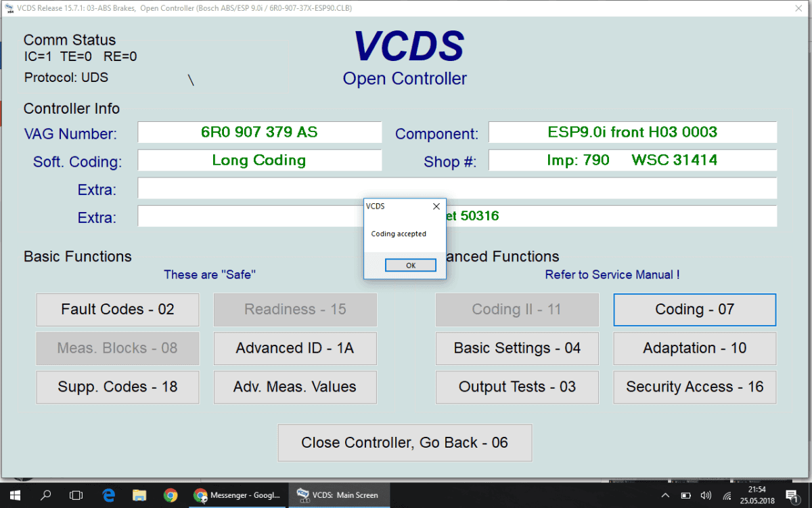This screenshot has width=812, height=508.
Task: Open Task View on the taskbar
Action: coord(76,495)
